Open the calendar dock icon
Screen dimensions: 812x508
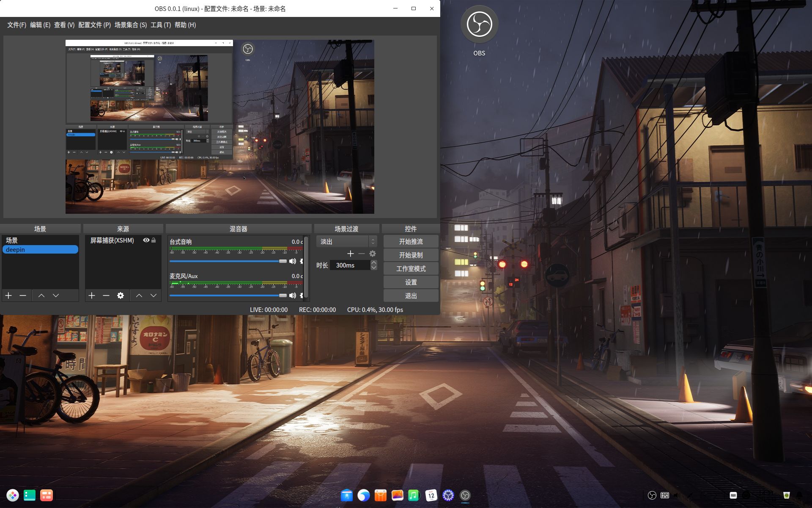coord(431,495)
